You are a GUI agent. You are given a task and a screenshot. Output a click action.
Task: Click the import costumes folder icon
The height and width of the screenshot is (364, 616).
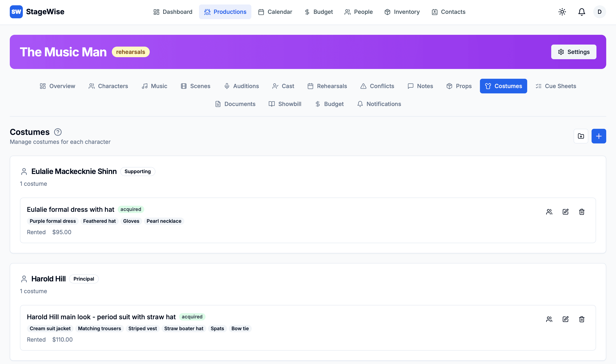581,136
